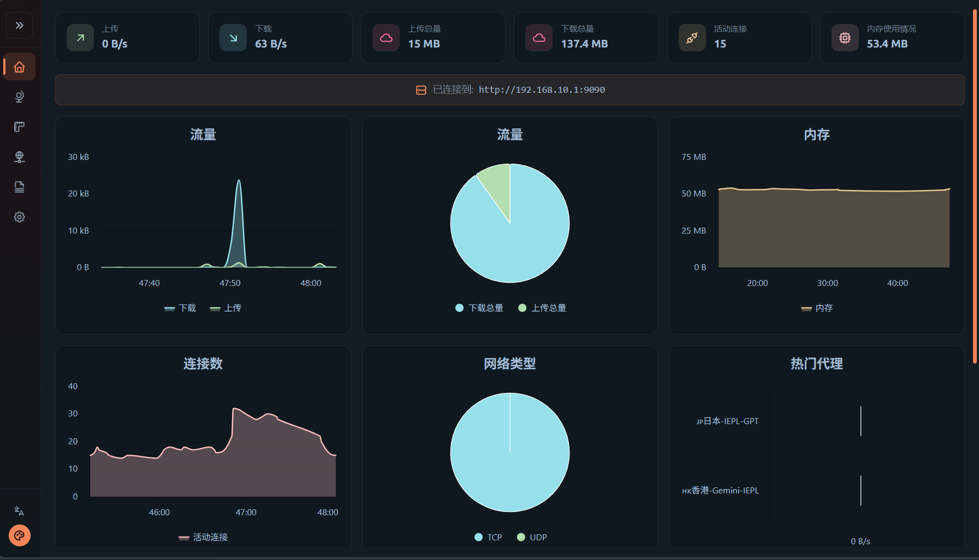Click the orange vertical scrollbar on right

975,186
